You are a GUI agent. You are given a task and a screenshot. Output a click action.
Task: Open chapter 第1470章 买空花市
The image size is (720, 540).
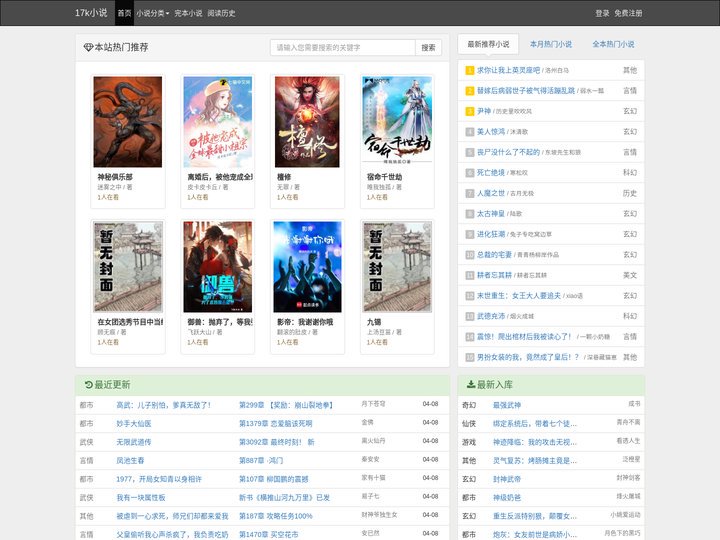tap(269, 534)
